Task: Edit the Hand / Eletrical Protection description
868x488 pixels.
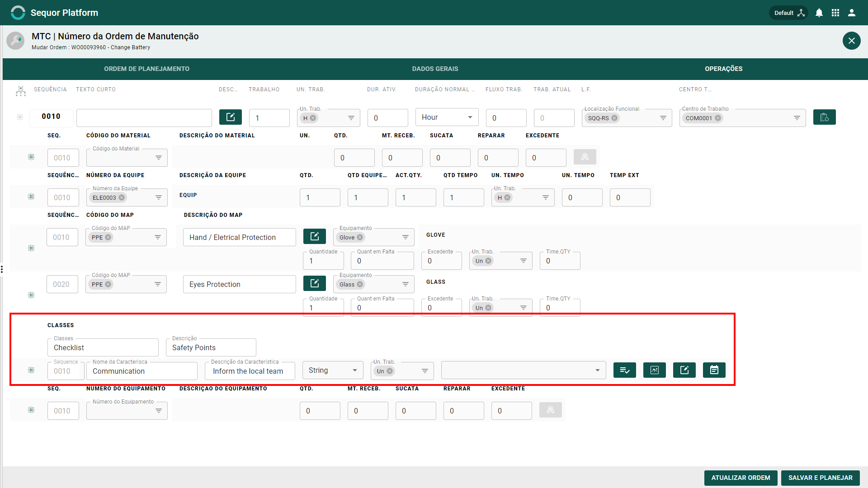Action: pos(315,236)
